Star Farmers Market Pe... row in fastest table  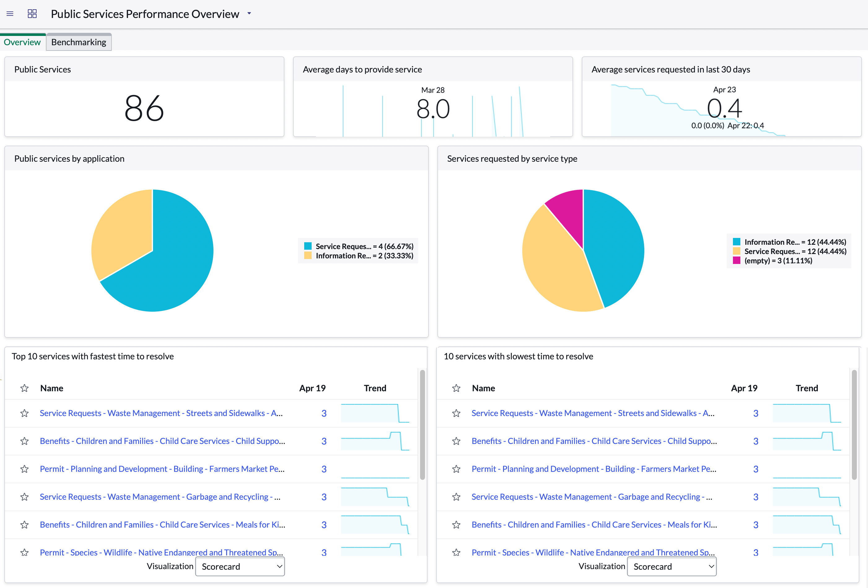point(25,469)
